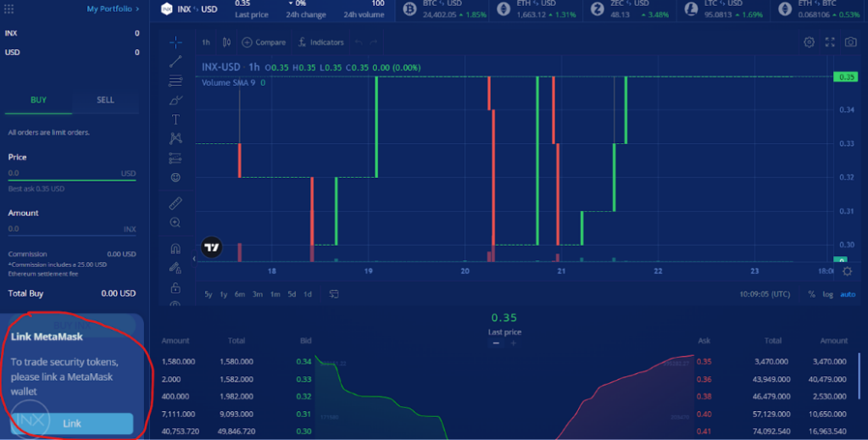Select the 1d time range

[307, 294]
